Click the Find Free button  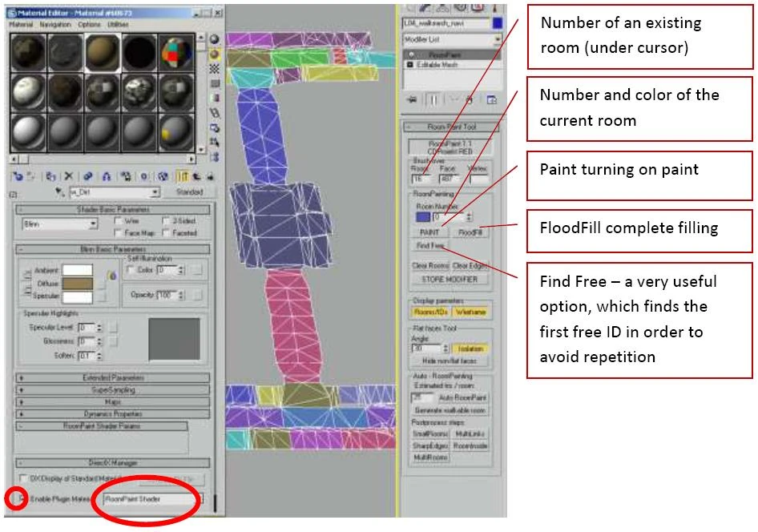pyautogui.click(x=429, y=245)
